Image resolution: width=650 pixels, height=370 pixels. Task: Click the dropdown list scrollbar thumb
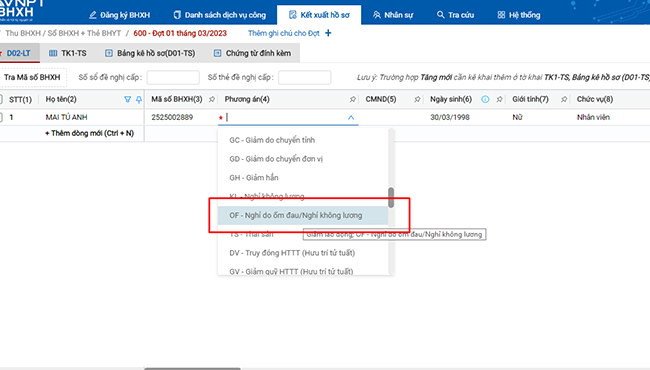pyautogui.click(x=391, y=197)
